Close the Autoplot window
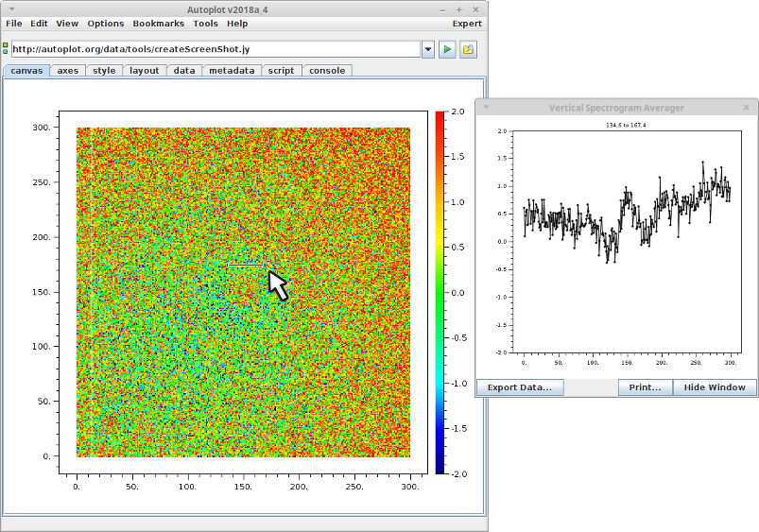This screenshot has height=532, width=759. (x=475, y=9)
